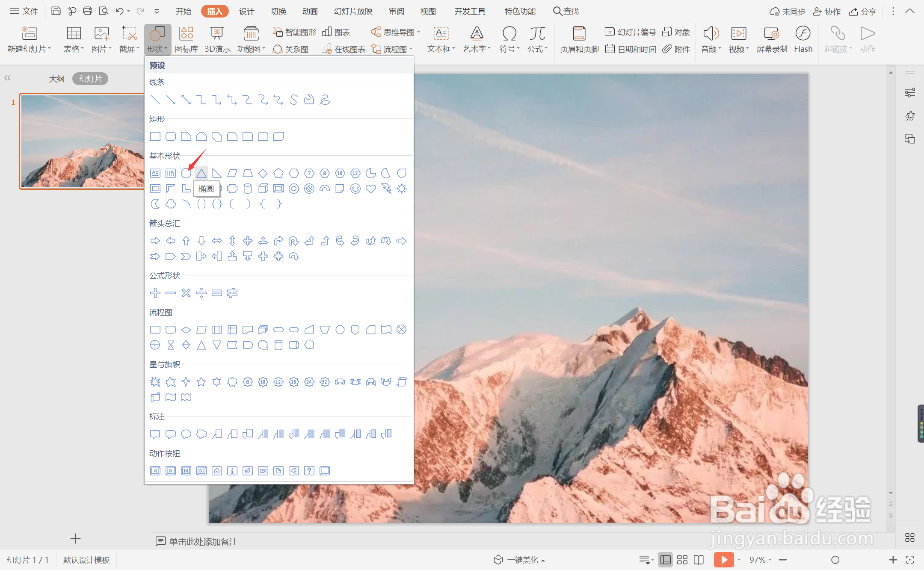The width and height of the screenshot is (924, 570).
Task: Select the plus formula shape
Action: (x=155, y=293)
